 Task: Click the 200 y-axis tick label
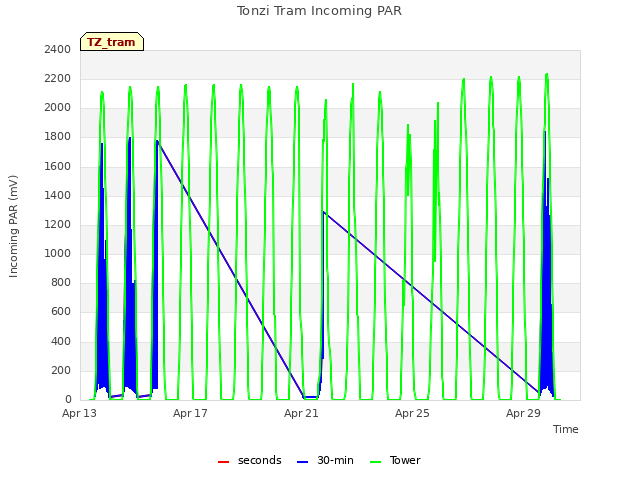point(61,371)
